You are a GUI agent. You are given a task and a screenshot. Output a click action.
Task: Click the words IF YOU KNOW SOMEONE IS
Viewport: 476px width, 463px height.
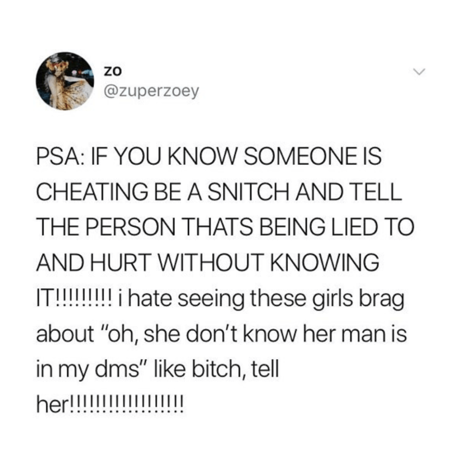click(233, 156)
